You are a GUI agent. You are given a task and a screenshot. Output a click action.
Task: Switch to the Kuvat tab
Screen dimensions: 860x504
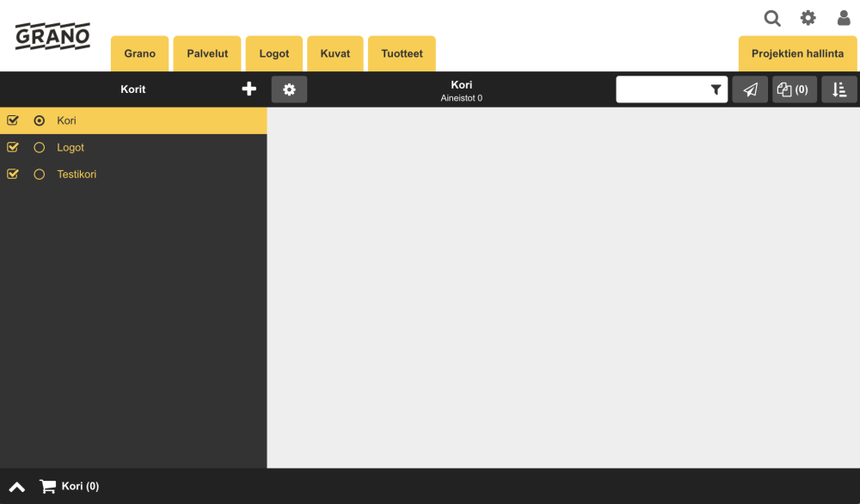(335, 53)
